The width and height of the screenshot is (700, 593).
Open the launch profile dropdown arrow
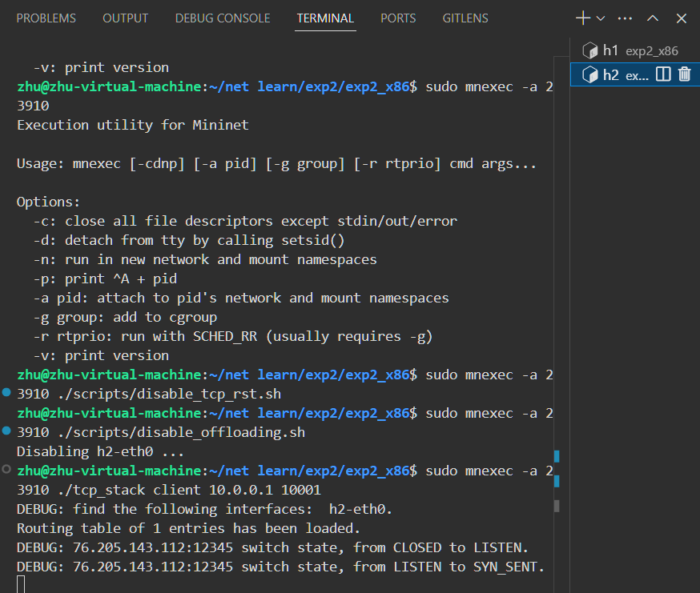pyautogui.click(x=601, y=18)
